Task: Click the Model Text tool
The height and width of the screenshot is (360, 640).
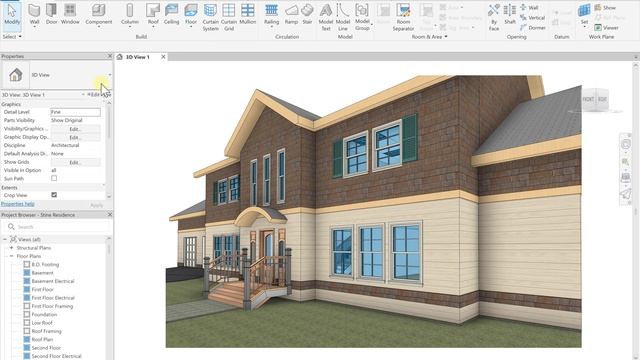Action: tap(326, 17)
